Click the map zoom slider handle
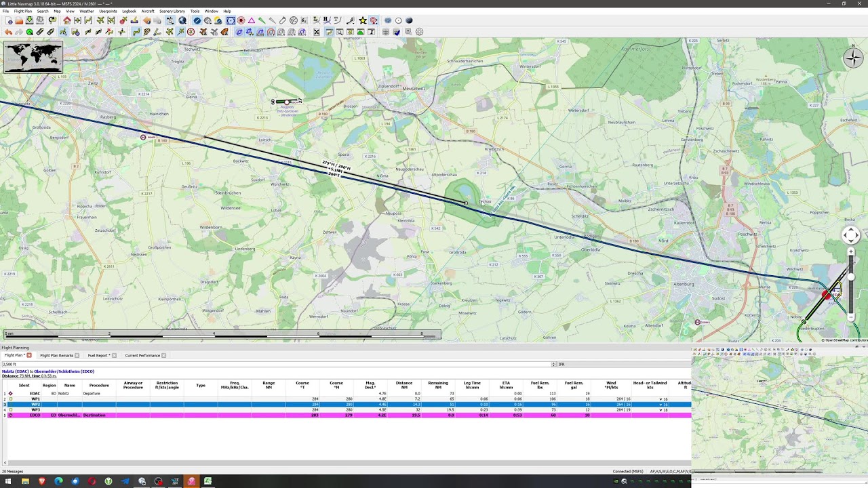This screenshot has height=488, width=868. [851, 277]
